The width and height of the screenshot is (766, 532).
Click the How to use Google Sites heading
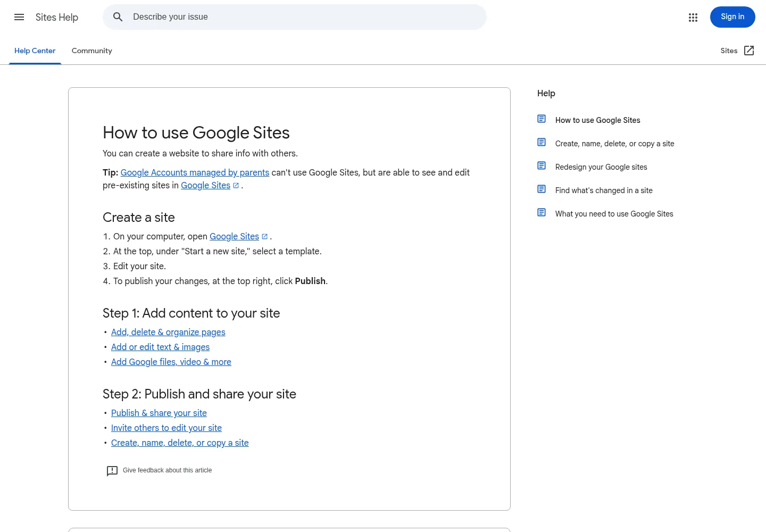(196, 132)
